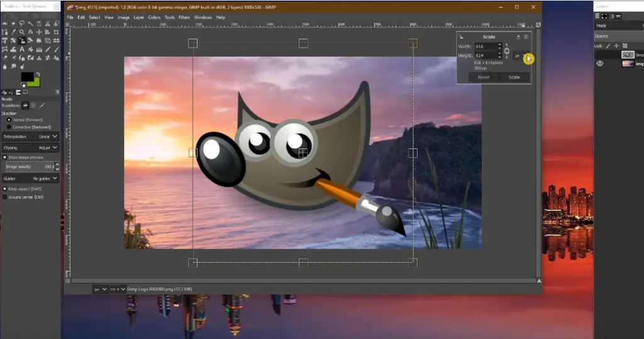Select the Text tool
The height and width of the screenshot is (339, 644).
coord(22,49)
